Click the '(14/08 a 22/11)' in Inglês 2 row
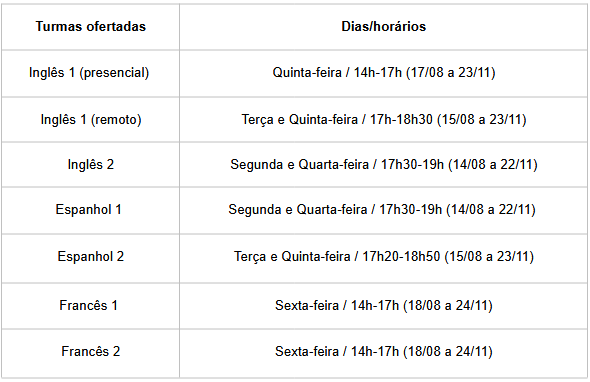 coord(493,164)
